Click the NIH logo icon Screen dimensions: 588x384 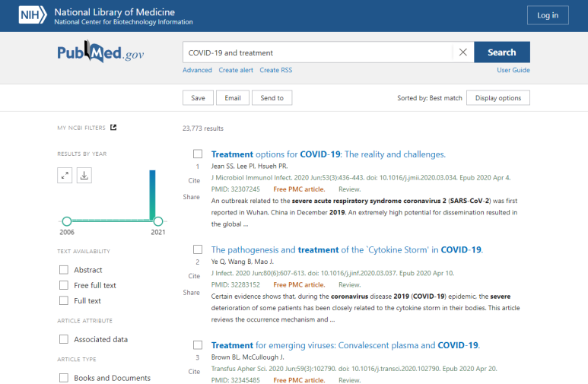coord(33,15)
